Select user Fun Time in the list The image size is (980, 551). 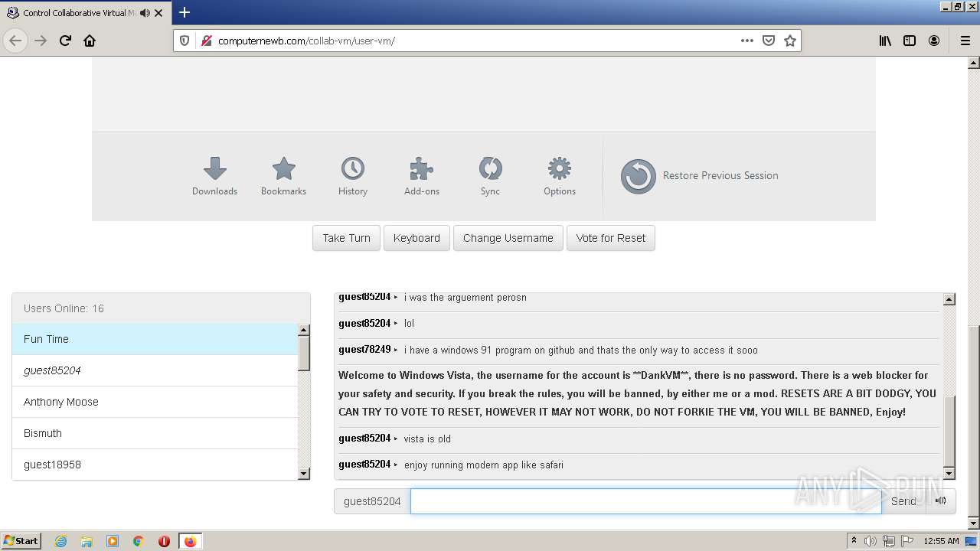[155, 339]
